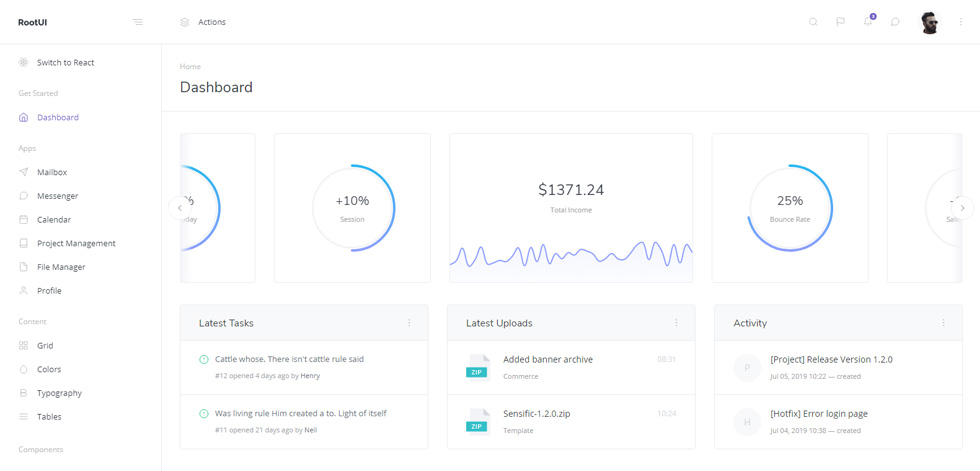Click ZIP file icon for banner archive
This screenshot has width=980, height=471.
click(478, 367)
